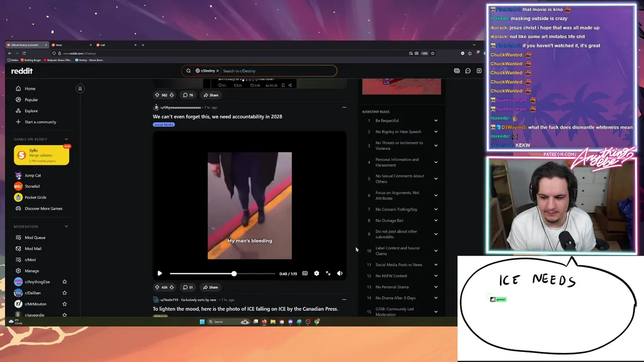Image resolution: width=644 pixels, height=362 pixels.
Task: Share the post with 436 votes
Action: (x=210, y=287)
